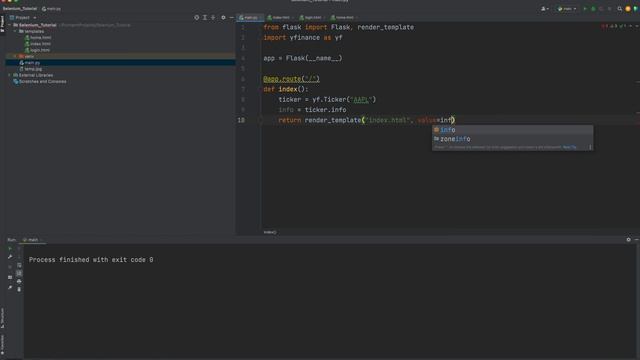Expand External Libraries node
The width and height of the screenshot is (640, 360).
coord(10,75)
